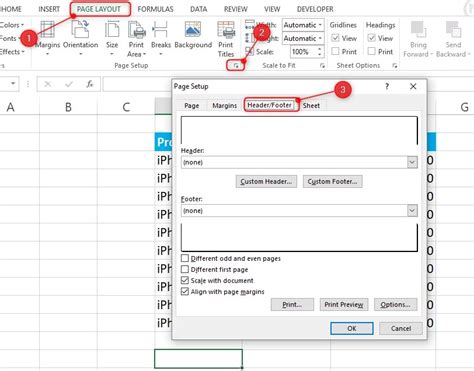This screenshot has width=474, height=371.
Task: Open the Sheet Options dialog launcher
Action: [x=395, y=66]
